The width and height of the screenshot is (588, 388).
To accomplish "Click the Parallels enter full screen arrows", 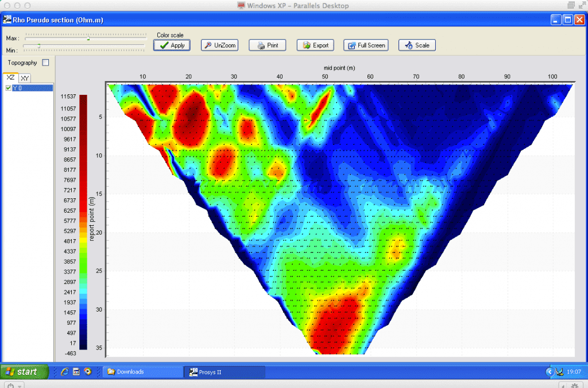I will click(582, 5).
